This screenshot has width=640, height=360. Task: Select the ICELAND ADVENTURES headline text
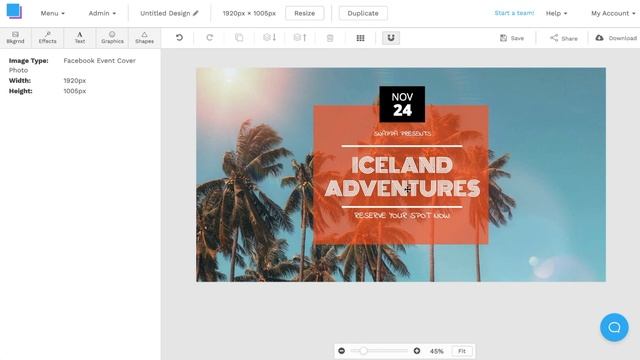402,176
